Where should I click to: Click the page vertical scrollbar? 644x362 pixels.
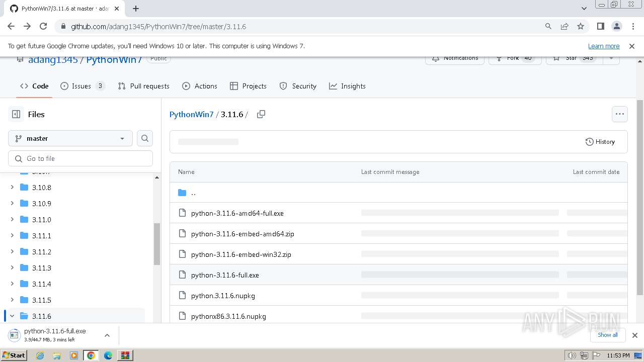(x=640, y=198)
